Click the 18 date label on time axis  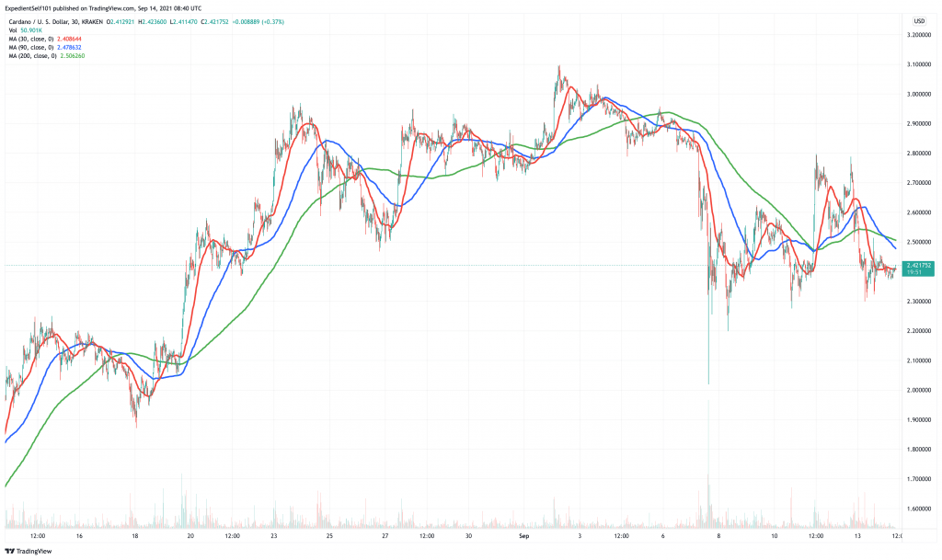[134, 536]
